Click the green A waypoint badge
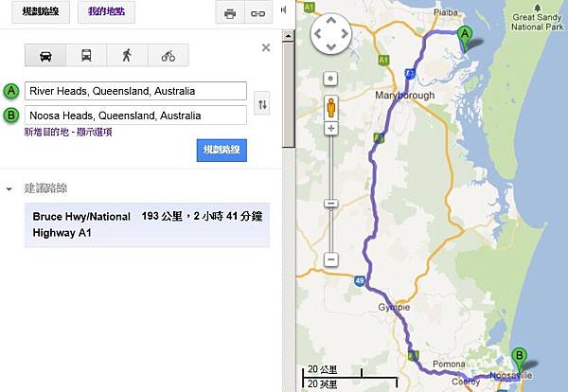The height and width of the screenshot is (392, 568). click(x=11, y=91)
